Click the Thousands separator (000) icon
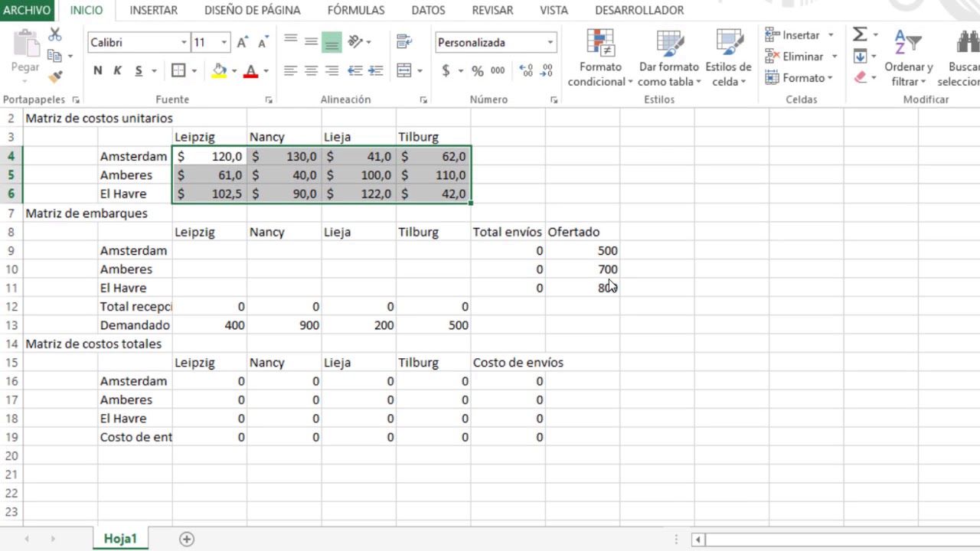980x551 pixels. (x=498, y=70)
